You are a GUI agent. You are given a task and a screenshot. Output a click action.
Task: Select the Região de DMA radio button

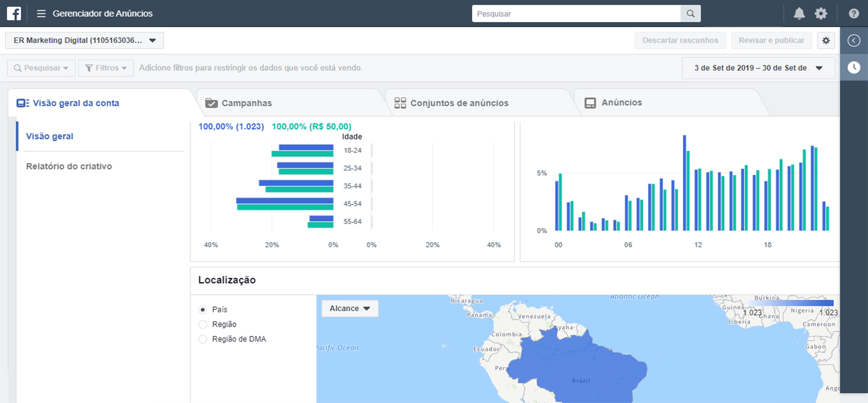[203, 339]
